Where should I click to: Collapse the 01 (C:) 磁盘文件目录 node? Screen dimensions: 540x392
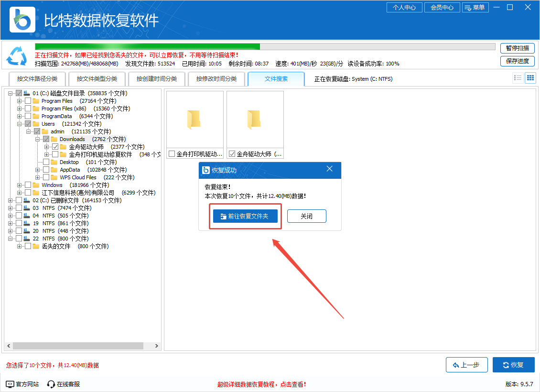11,93
